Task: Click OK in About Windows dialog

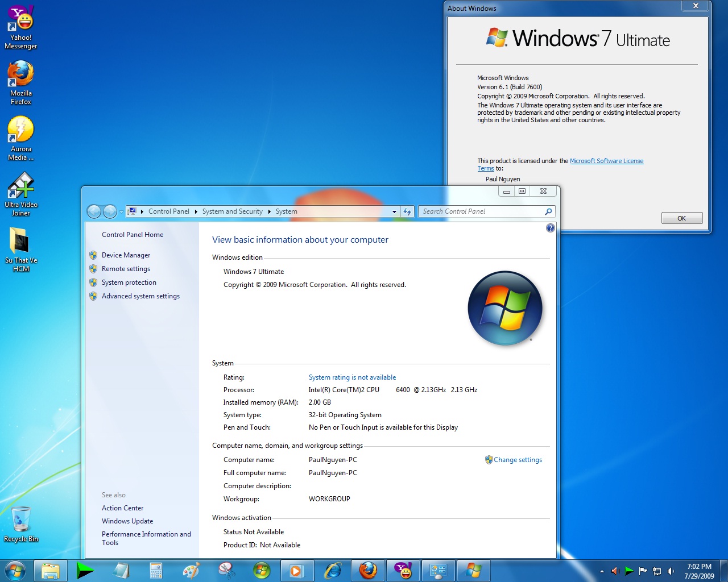Action: [x=682, y=218]
